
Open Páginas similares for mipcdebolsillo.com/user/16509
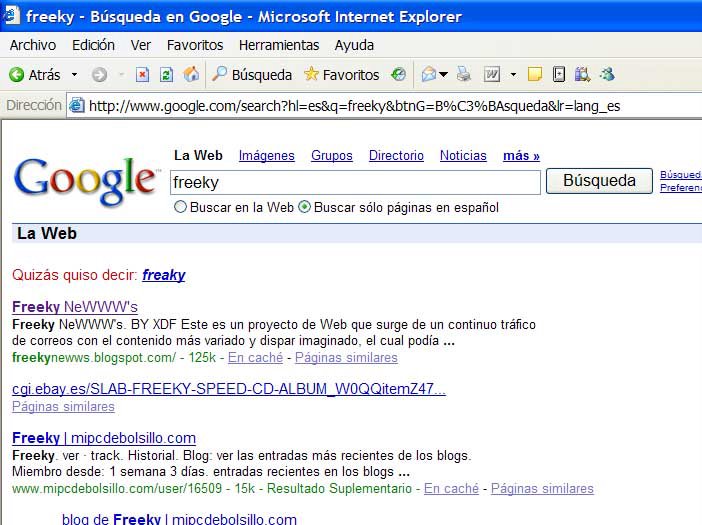click(542, 488)
